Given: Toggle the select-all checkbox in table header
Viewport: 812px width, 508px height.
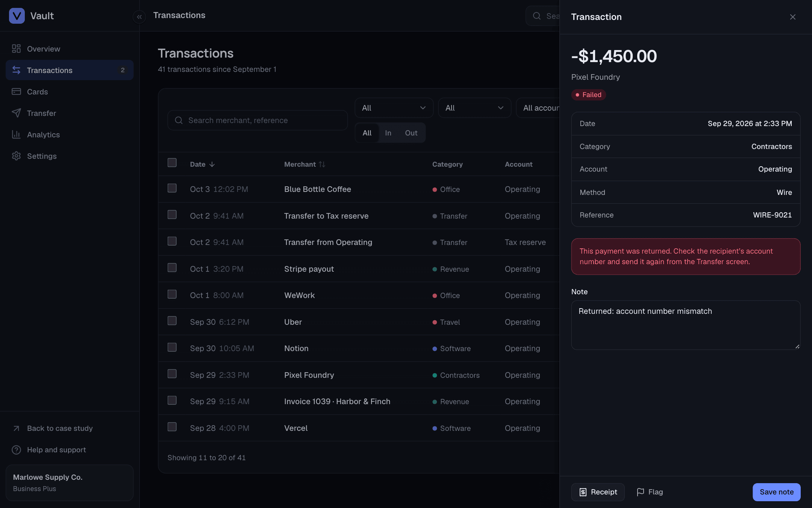Looking at the screenshot, I should pos(172,163).
